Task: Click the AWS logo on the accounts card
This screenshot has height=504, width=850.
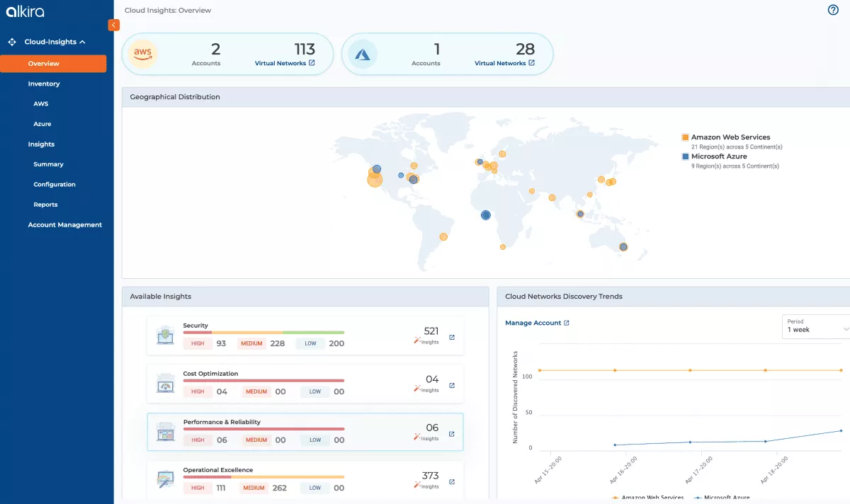Action: 141,54
